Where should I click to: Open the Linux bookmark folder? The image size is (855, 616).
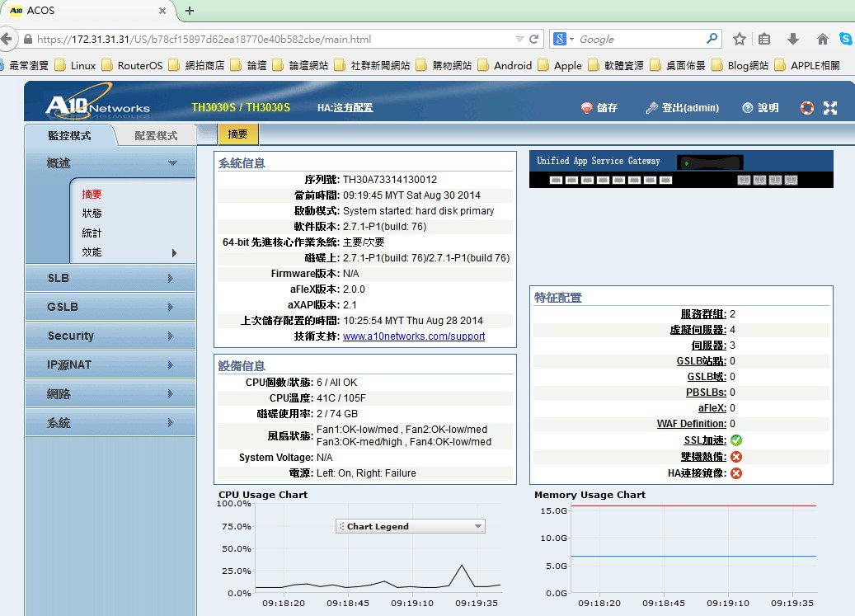coord(75,65)
